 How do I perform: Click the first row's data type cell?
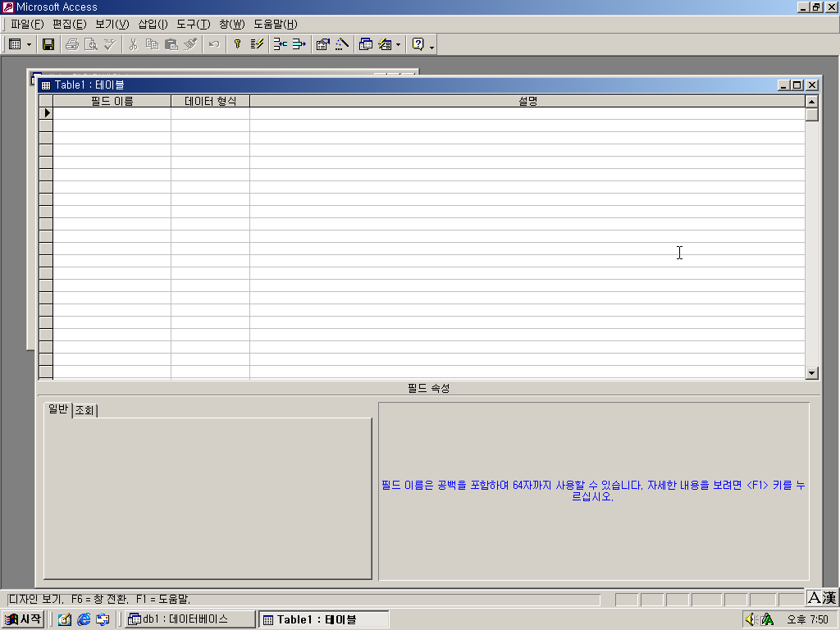(211, 113)
